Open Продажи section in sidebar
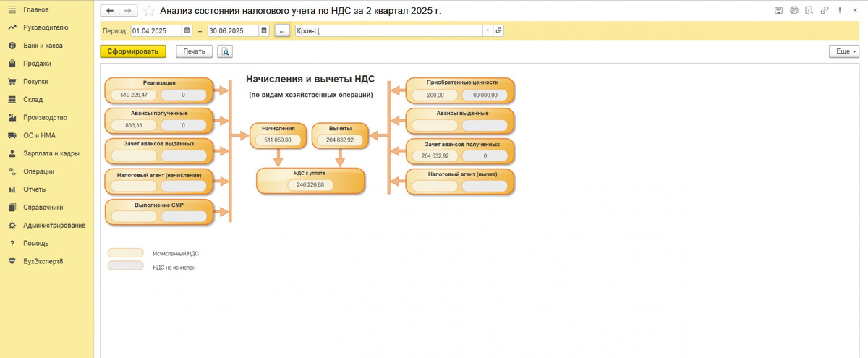The width and height of the screenshot is (868, 358). tap(37, 64)
